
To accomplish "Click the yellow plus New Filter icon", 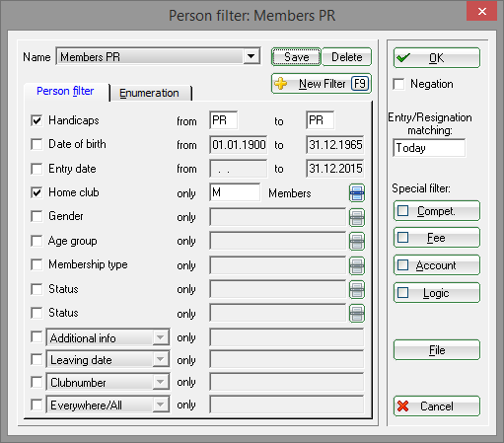I will (281, 84).
